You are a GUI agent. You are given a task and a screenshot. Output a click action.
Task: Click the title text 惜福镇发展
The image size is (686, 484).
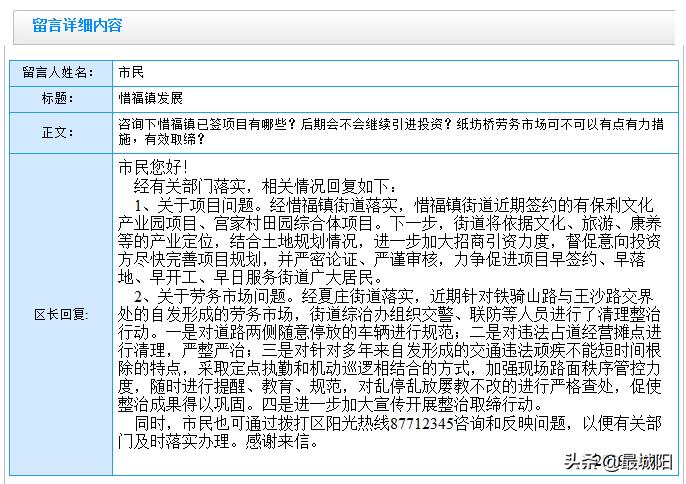tap(150, 98)
